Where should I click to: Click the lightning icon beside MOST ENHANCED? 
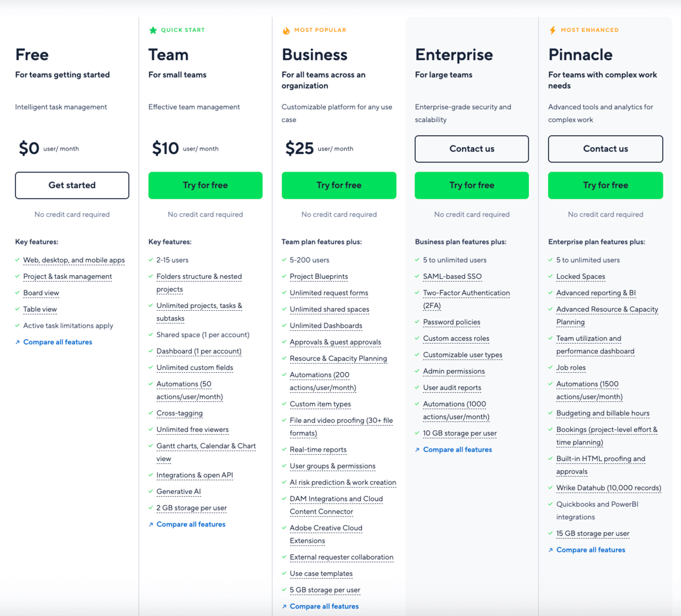552,30
